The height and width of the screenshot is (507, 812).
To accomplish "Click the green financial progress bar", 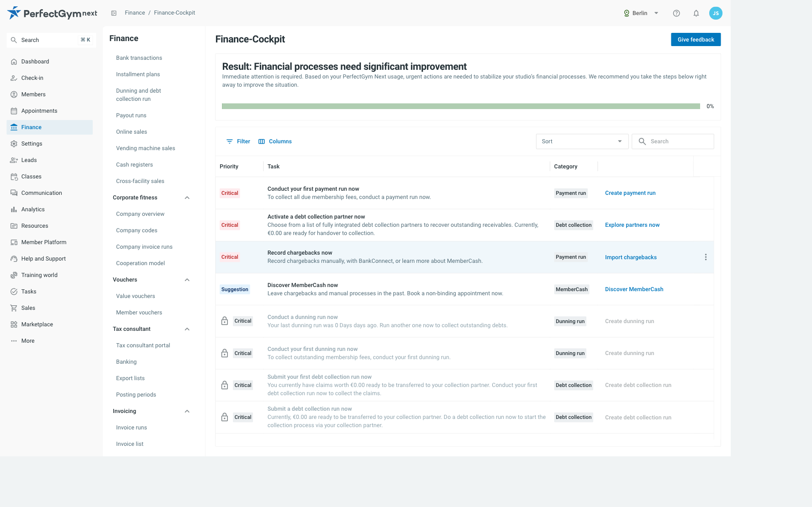I will tap(461, 106).
